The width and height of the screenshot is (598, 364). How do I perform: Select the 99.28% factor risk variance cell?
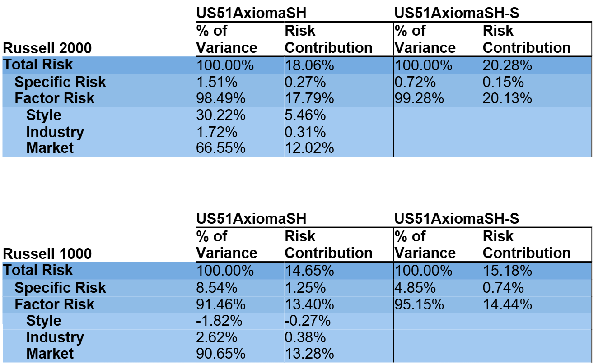pyautogui.click(x=419, y=98)
